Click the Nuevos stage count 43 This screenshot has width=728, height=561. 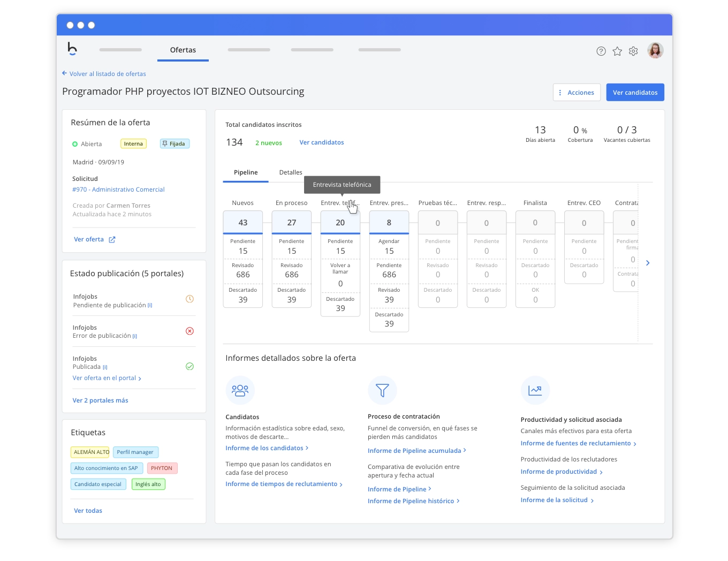coord(243,223)
